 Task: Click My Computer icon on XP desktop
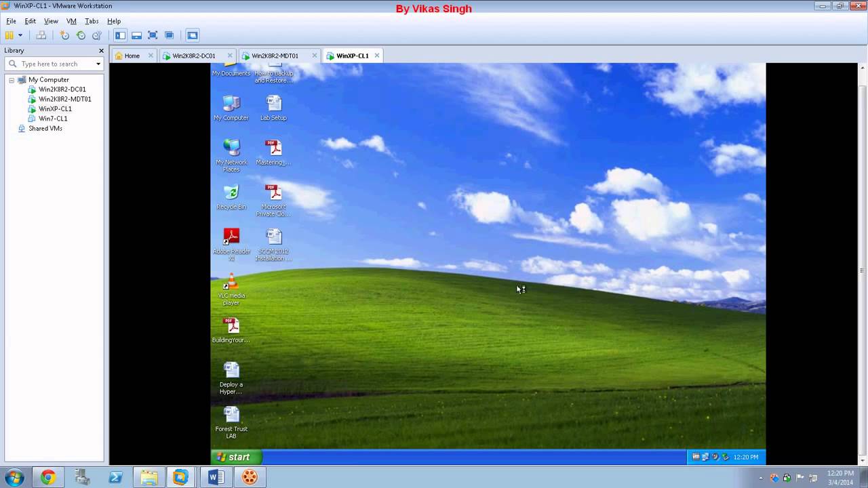click(231, 108)
